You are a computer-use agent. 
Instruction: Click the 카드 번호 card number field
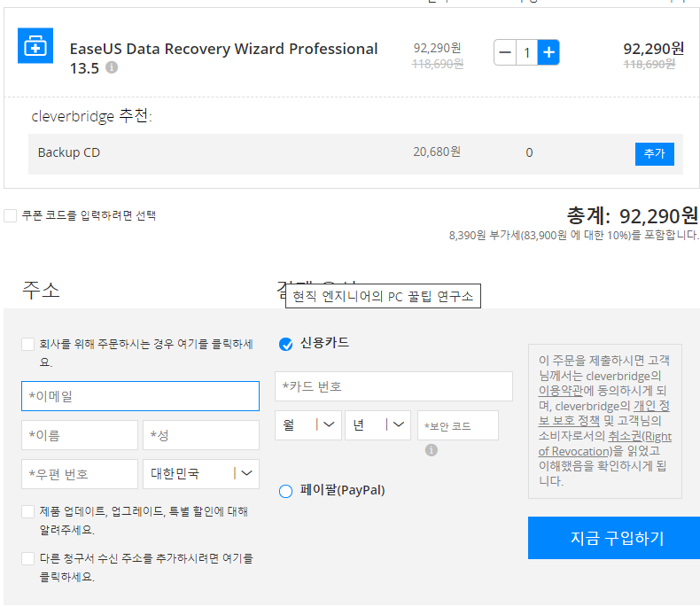coord(393,386)
